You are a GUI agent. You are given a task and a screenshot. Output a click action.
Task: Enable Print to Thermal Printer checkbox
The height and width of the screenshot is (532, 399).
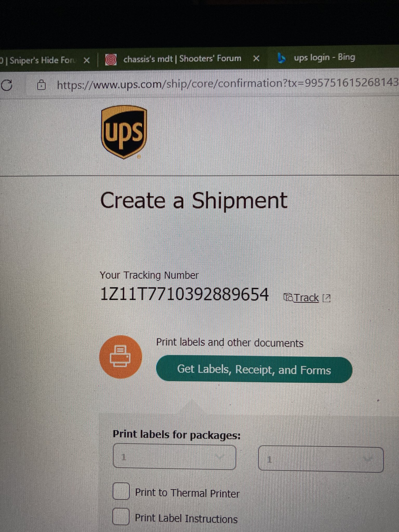click(x=121, y=491)
